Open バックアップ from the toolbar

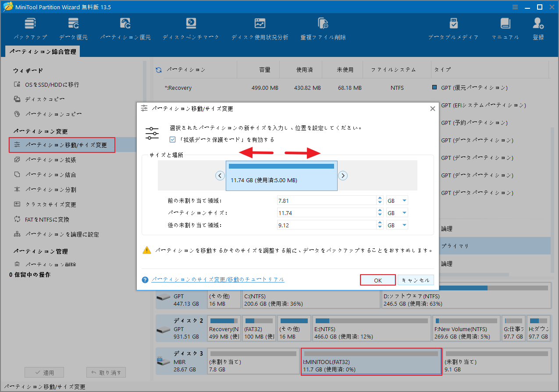tap(30, 28)
